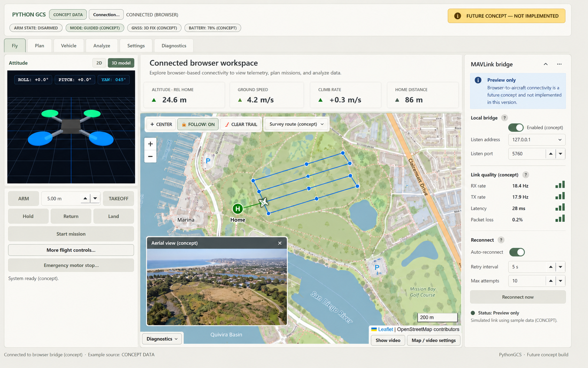
Task: Click the Preview only info icon
Action: tap(478, 80)
